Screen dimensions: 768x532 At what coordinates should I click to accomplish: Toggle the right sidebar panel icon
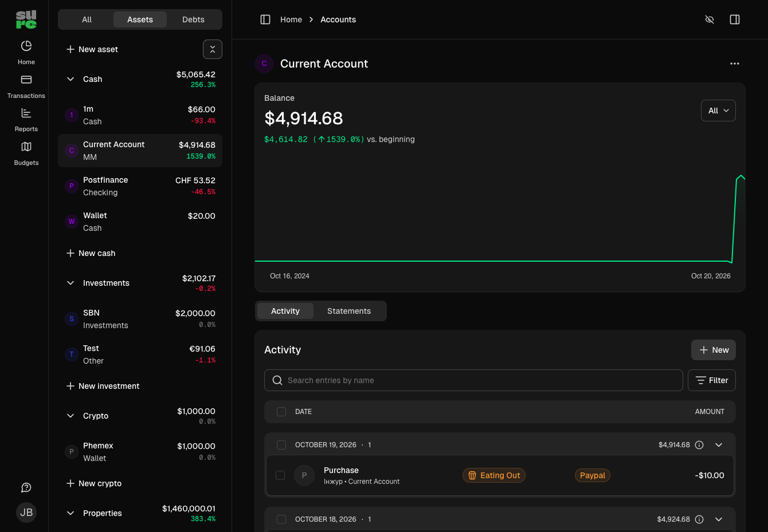point(735,19)
